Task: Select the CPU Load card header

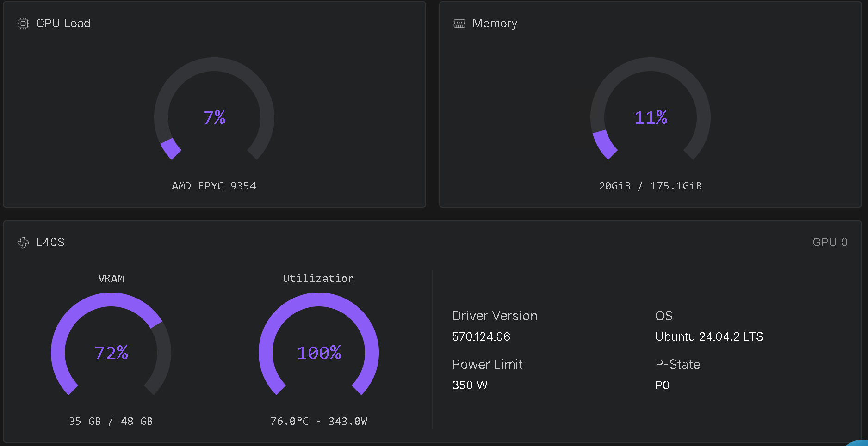Action: pyautogui.click(x=63, y=23)
